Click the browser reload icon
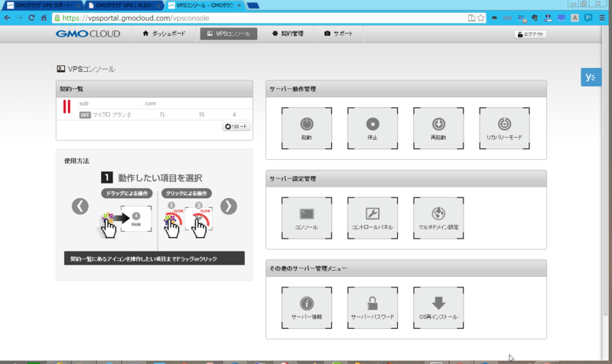 [31, 18]
